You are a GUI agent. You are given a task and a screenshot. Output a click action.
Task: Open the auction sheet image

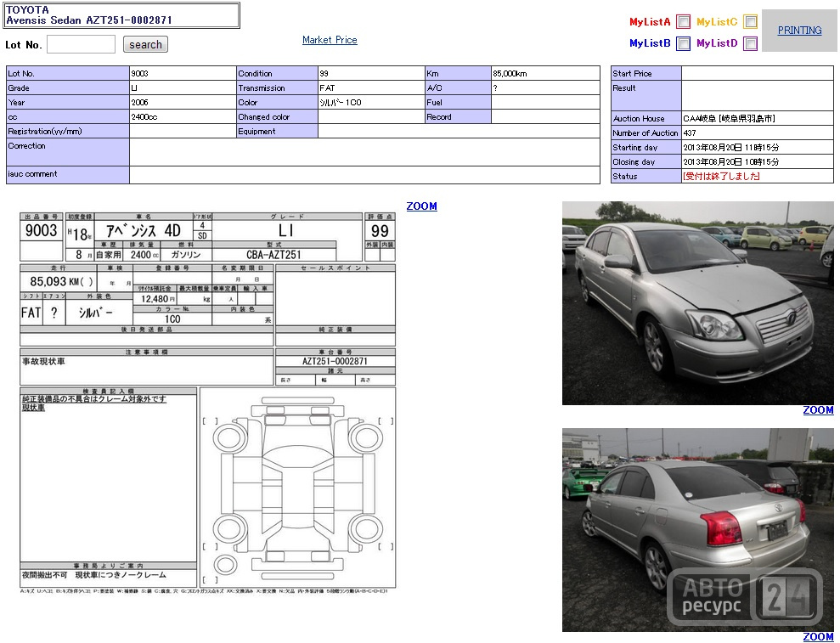(x=208, y=403)
